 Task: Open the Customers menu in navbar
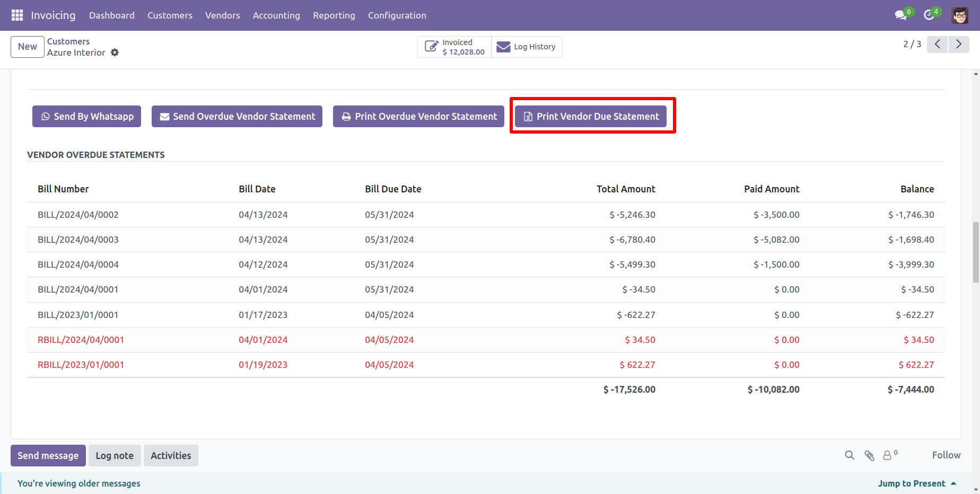click(x=170, y=15)
